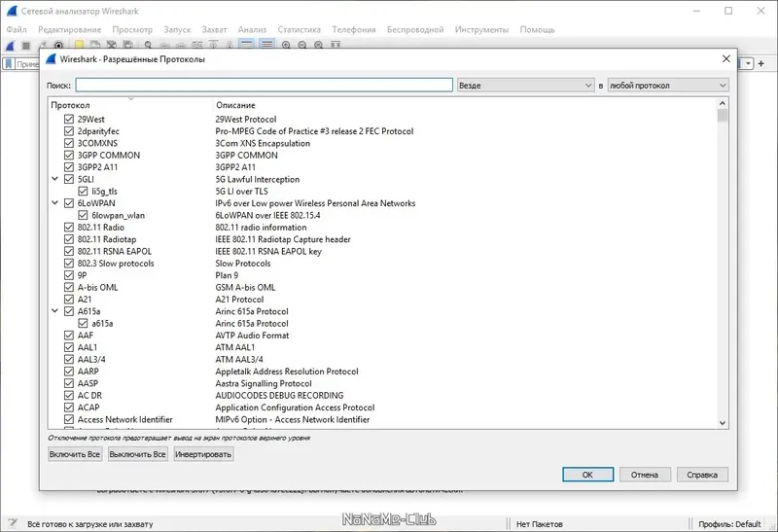Screen dimensions: 778x532
Task: Click the plus icon beside filter bar
Action: point(761,63)
